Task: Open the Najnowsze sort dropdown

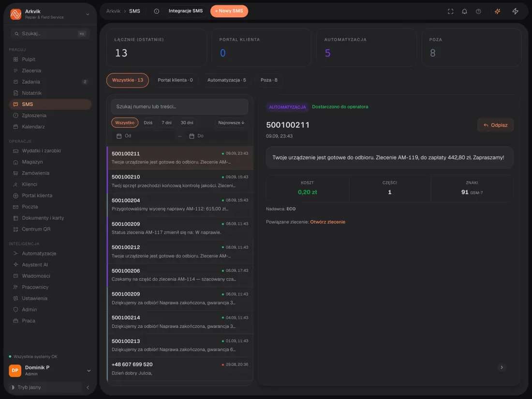Action: (x=231, y=122)
